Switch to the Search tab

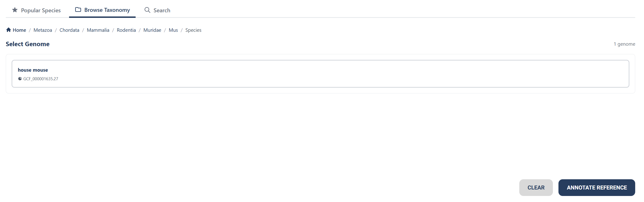pyautogui.click(x=162, y=10)
